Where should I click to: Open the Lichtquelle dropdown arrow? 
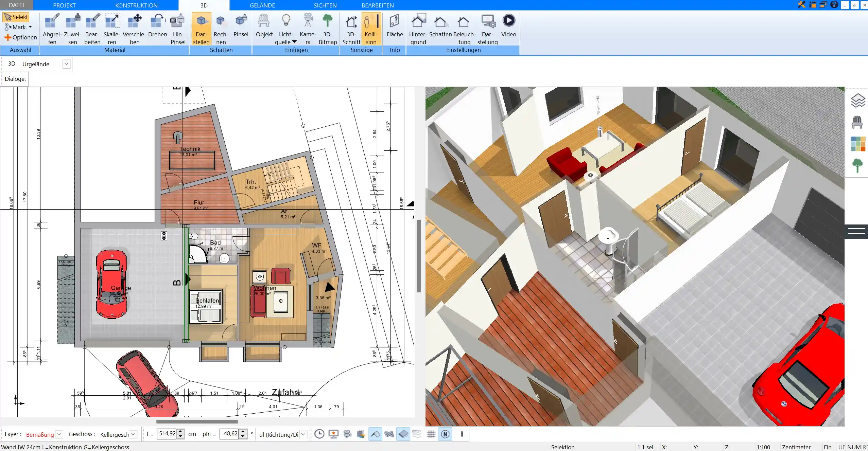pos(294,42)
